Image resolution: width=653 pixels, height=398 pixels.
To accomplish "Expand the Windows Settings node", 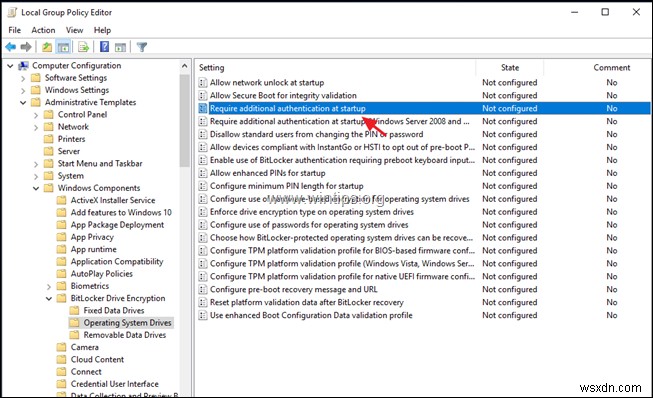I will 23,90.
